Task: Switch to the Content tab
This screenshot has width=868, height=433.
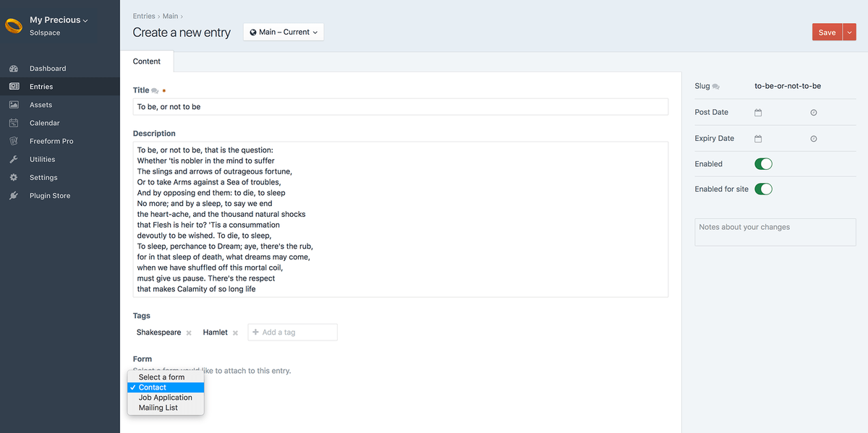Action: click(x=147, y=61)
